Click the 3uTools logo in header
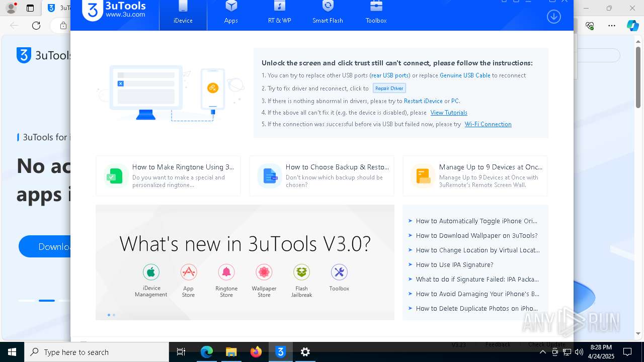 114,10
